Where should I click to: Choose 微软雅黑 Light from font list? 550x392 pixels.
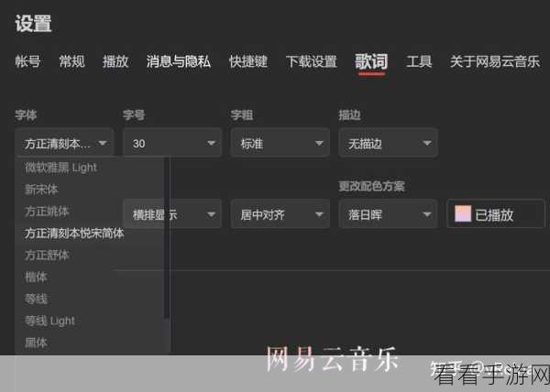61,168
